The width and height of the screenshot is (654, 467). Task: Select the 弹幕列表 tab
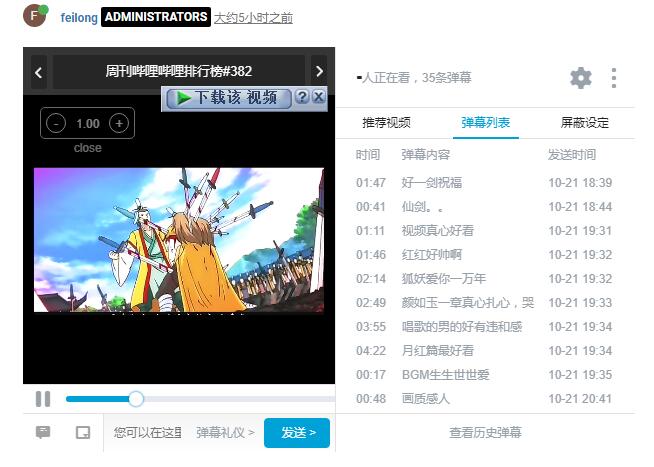click(x=485, y=122)
